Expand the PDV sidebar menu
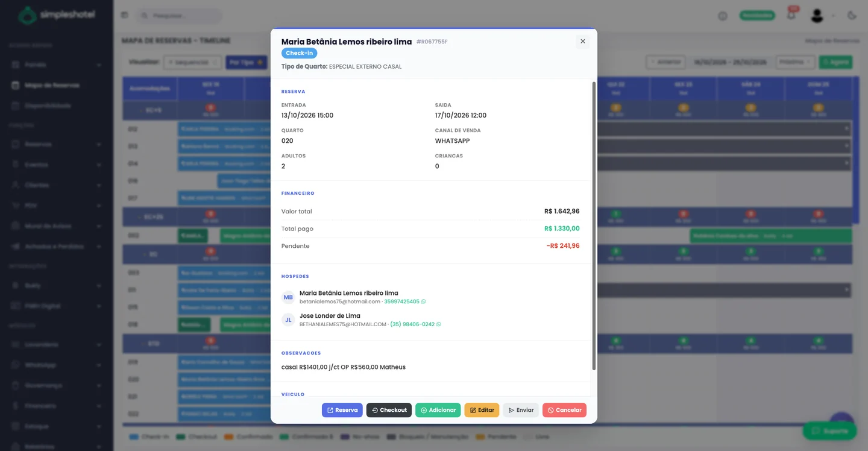The width and height of the screenshot is (868, 451). [x=57, y=206]
